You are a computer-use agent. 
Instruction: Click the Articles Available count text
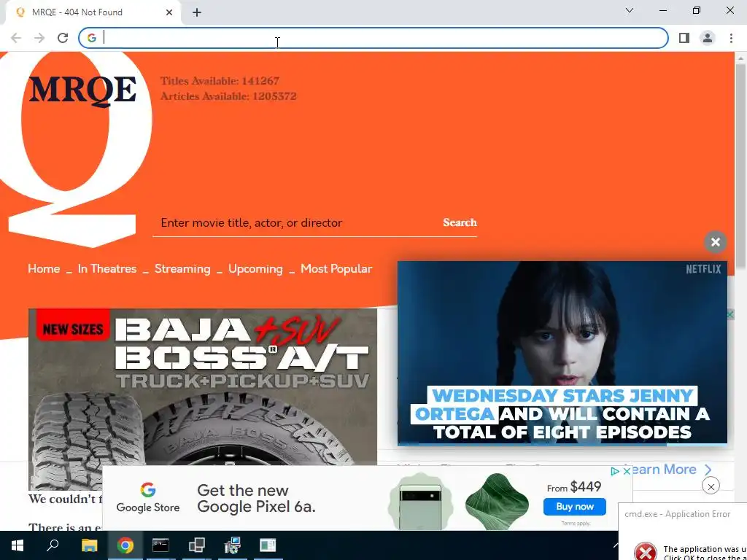point(228,96)
